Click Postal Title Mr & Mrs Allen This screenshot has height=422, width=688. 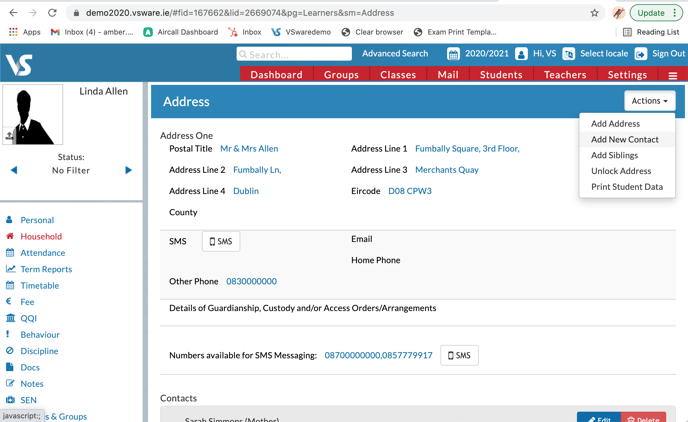(x=249, y=149)
